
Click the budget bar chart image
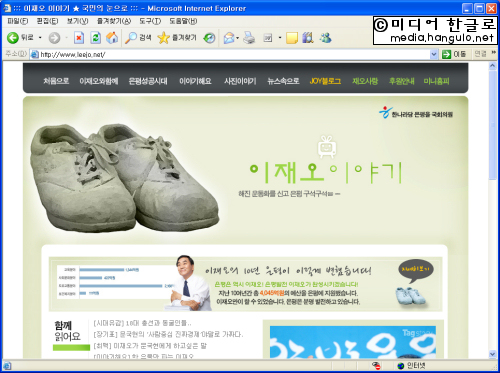pyautogui.click(x=115, y=282)
